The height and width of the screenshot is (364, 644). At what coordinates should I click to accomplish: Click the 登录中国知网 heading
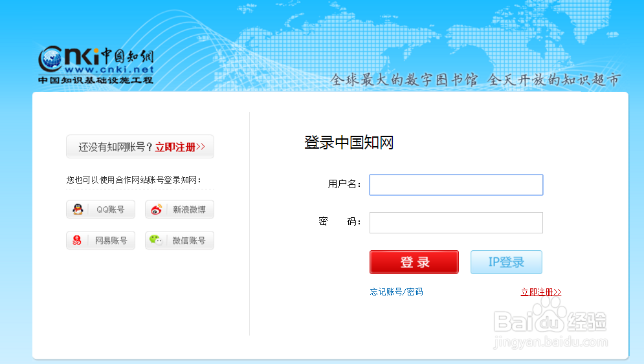click(349, 142)
